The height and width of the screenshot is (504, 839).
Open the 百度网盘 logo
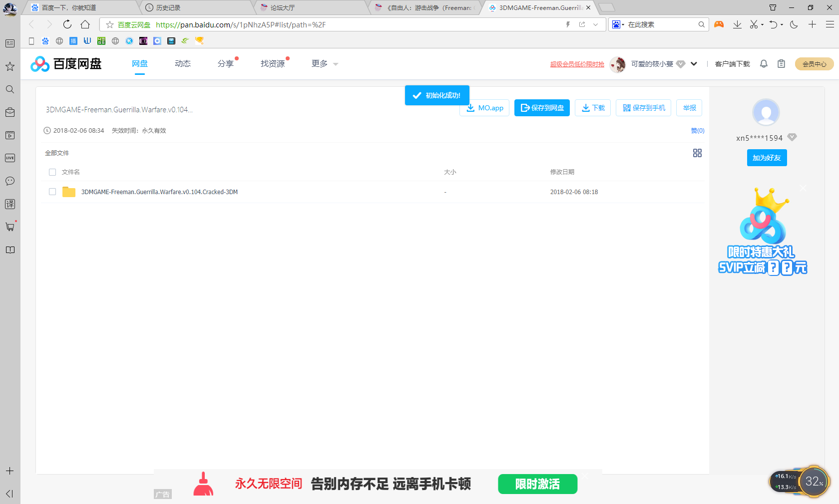66,64
